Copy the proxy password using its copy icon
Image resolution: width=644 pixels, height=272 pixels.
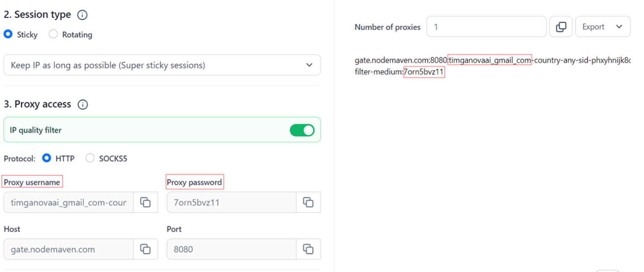(x=308, y=202)
